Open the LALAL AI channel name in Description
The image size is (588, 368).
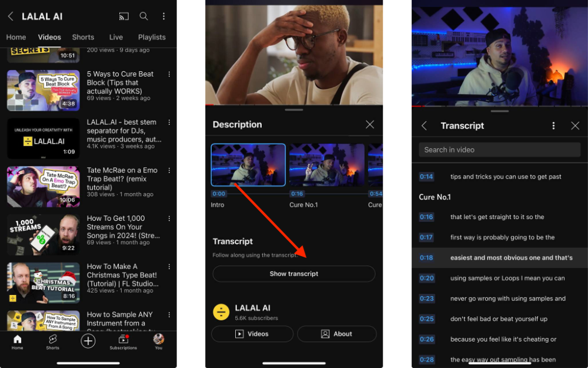pos(252,308)
